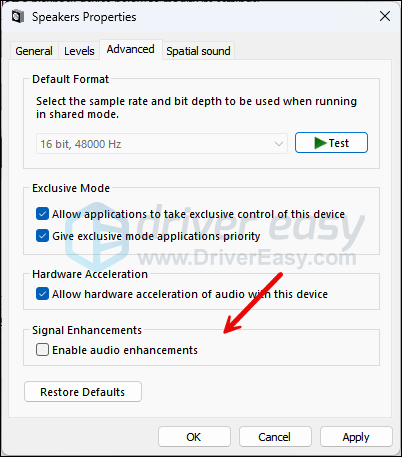Uncheck Allow applications to take exclusive control

(x=42, y=214)
